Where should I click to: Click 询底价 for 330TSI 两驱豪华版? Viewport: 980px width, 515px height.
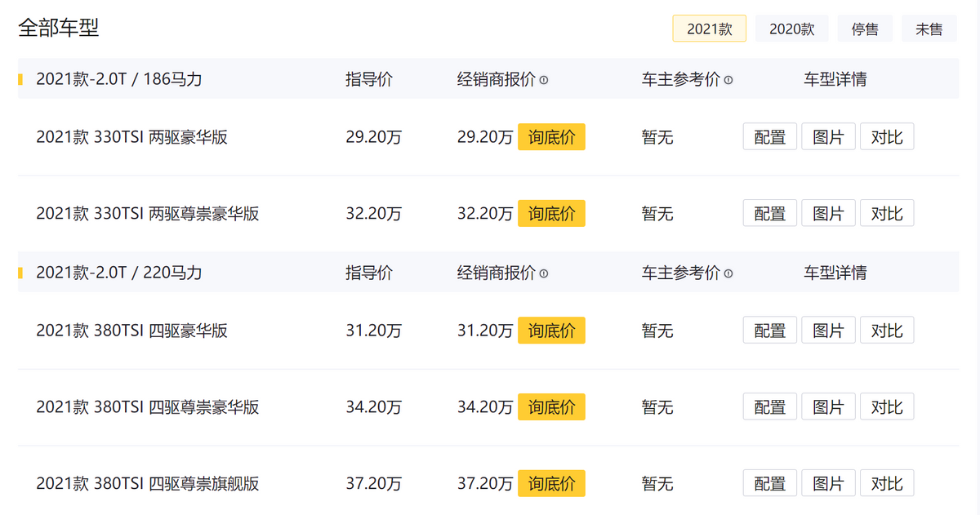(x=551, y=137)
